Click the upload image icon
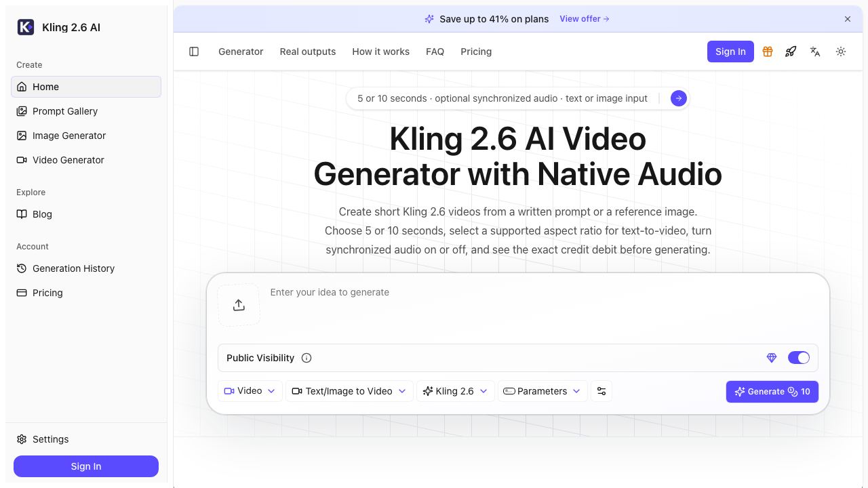This screenshot has height=488, width=868. (x=239, y=305)
